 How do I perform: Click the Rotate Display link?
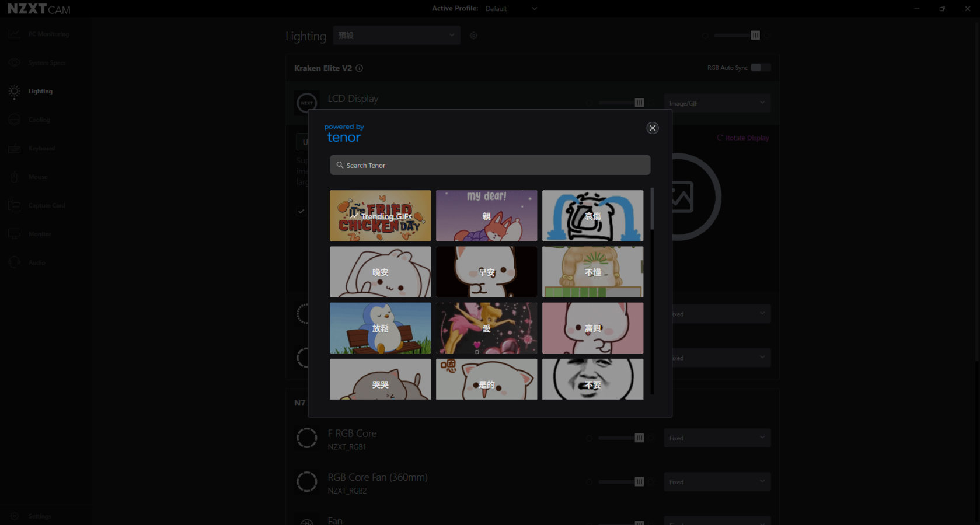(x=743, y=138)
